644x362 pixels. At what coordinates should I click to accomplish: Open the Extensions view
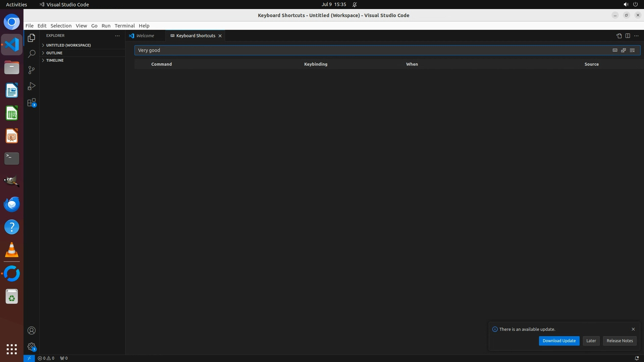[32, 103]
